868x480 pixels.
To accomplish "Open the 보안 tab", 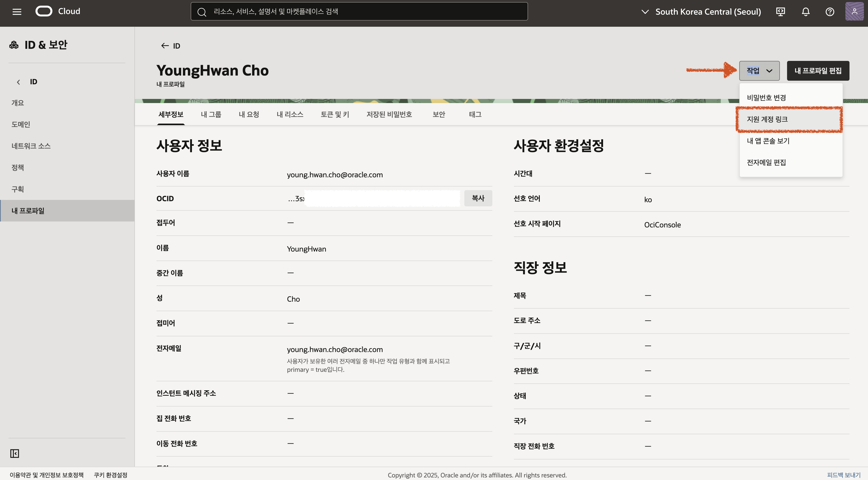I will pyautogui.click(x=439, y=115).
